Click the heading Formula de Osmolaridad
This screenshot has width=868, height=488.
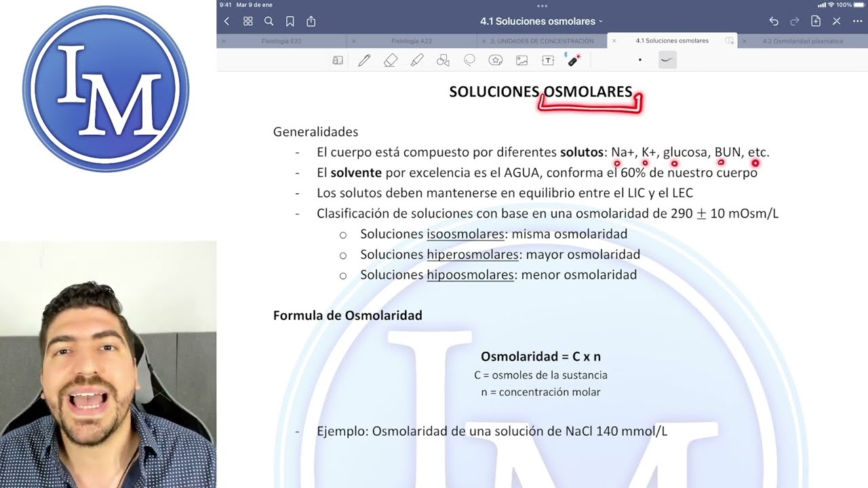click(347, 315)
